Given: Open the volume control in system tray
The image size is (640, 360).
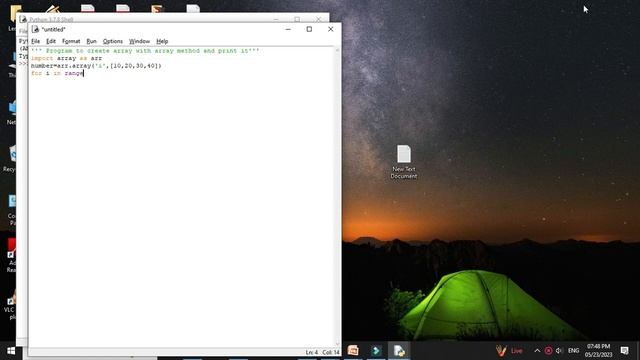Looking at the screenshot, I should pyautogui.click(x=559, y=351).
